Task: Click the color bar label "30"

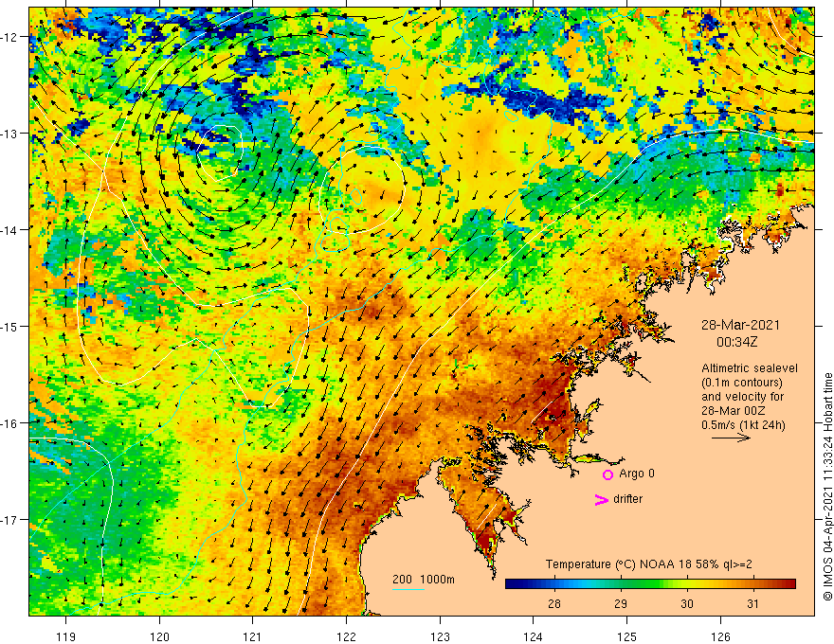Action: point(687,603)
